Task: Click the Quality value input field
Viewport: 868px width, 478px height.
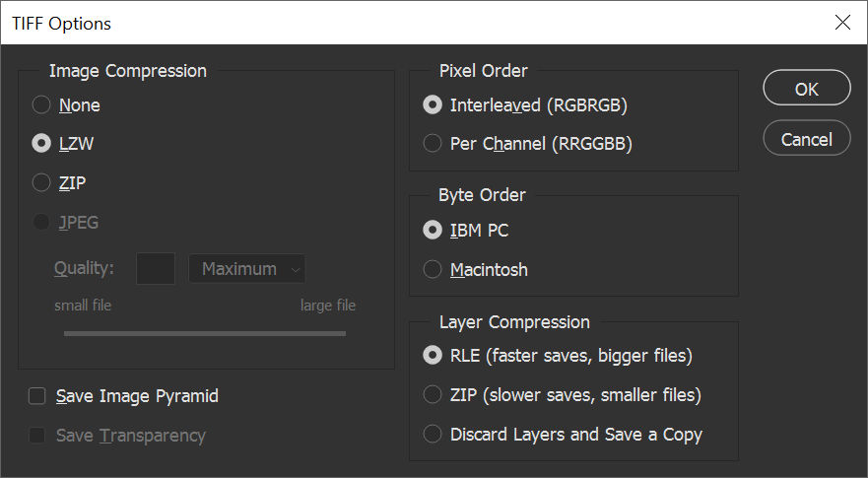Action: 155,268
